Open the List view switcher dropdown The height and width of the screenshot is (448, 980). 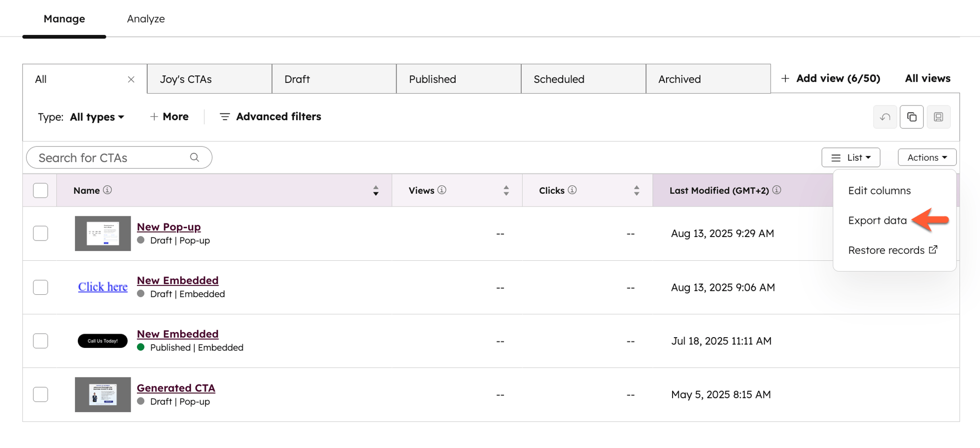(x=851, y=157)
